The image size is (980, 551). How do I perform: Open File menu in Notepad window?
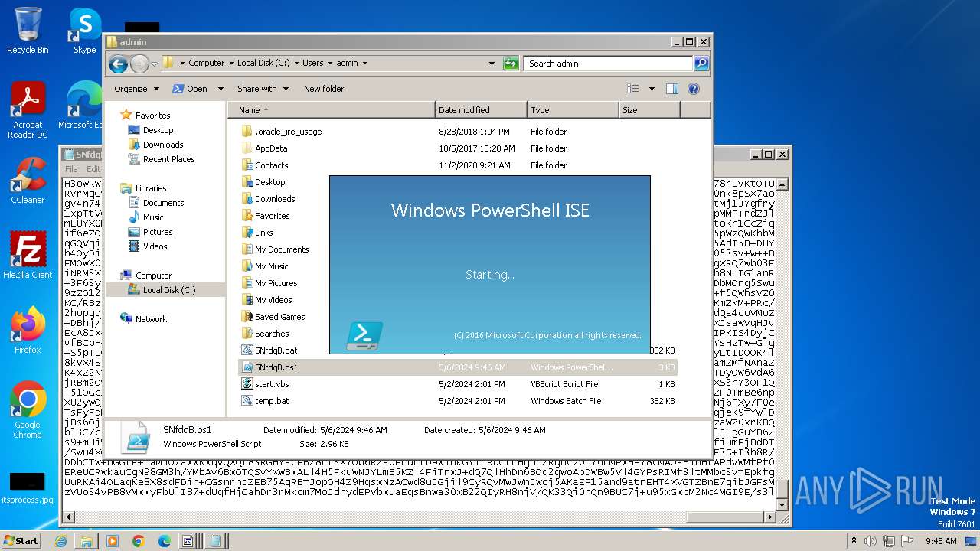tap(71, 169)
